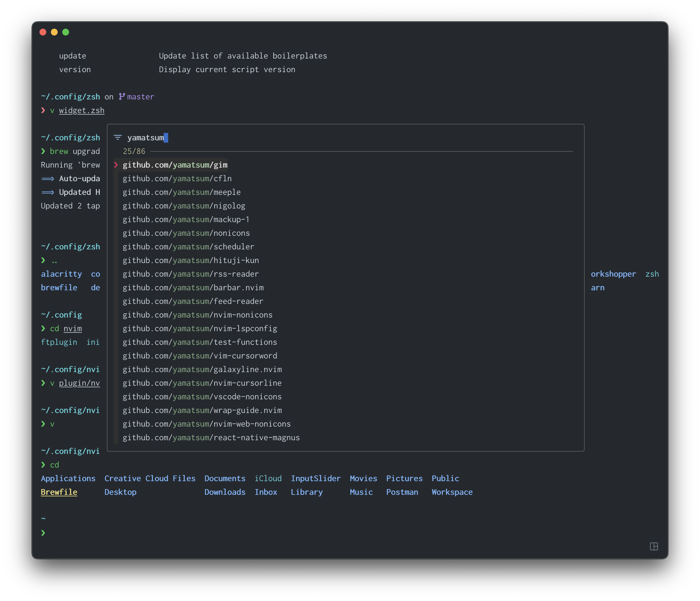The height and width of the screenshot is (601, 700).
Task: Click the Creative Cloud Files directory
Action: coord(150,478)
